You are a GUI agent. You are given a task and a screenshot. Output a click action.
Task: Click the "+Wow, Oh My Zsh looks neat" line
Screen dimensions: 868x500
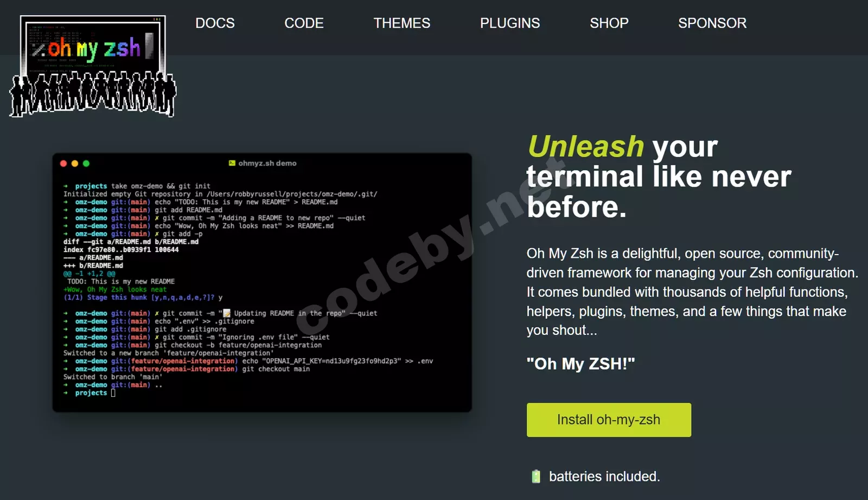point(115,289)
